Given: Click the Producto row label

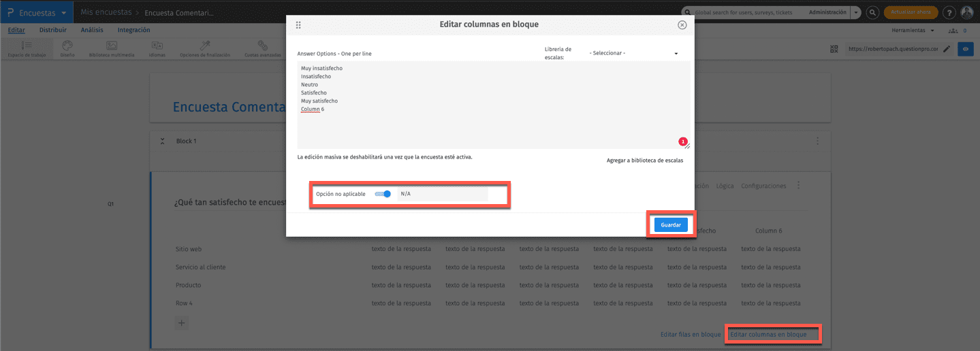Looking at the screenshot, I should pos(188,285).
